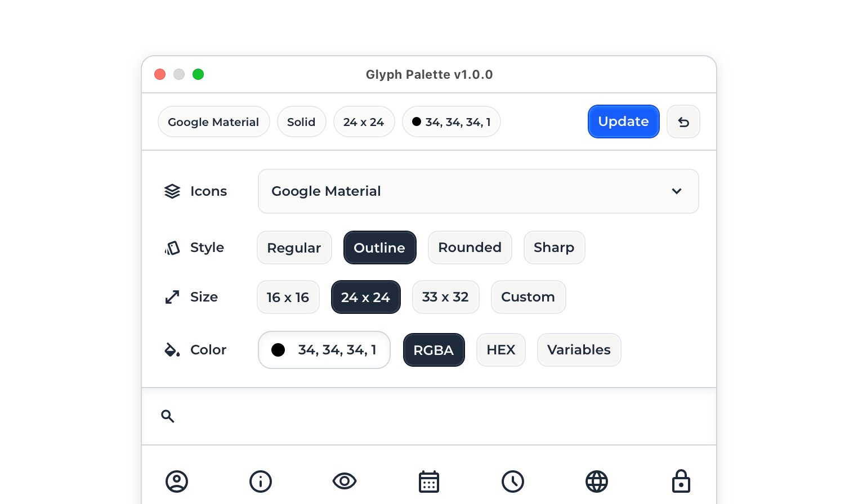Click the account circle icon

[x=177, y=481]
